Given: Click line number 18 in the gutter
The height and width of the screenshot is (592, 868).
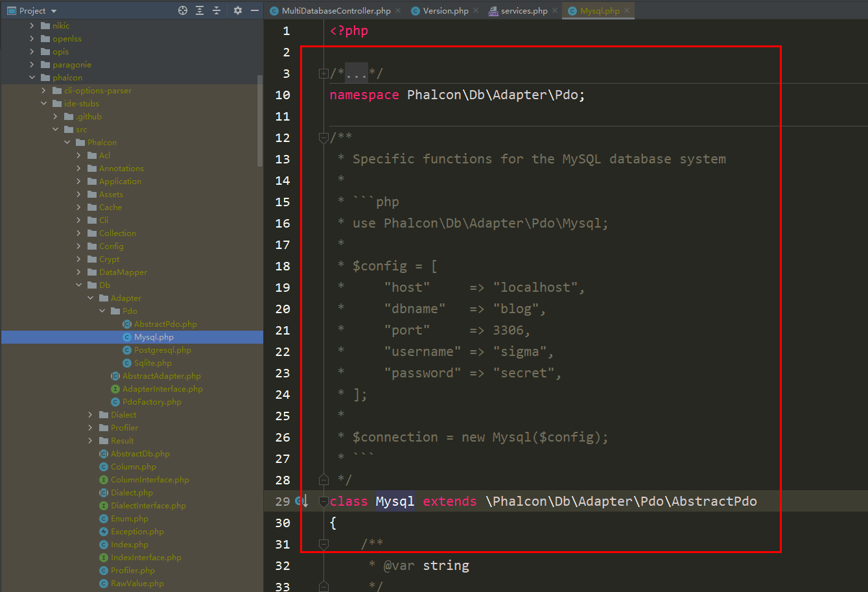Looking at the screenshot, I should (x=283, y=266).
